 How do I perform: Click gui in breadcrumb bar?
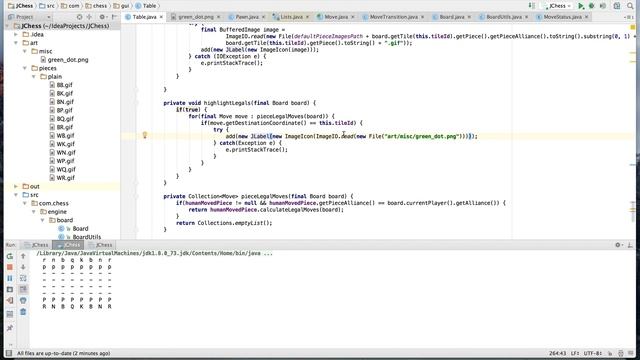pos(121,6)
